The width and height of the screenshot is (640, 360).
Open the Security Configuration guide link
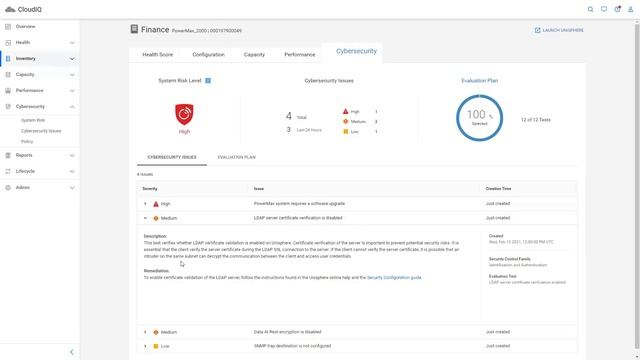click(x=394, y=278)
